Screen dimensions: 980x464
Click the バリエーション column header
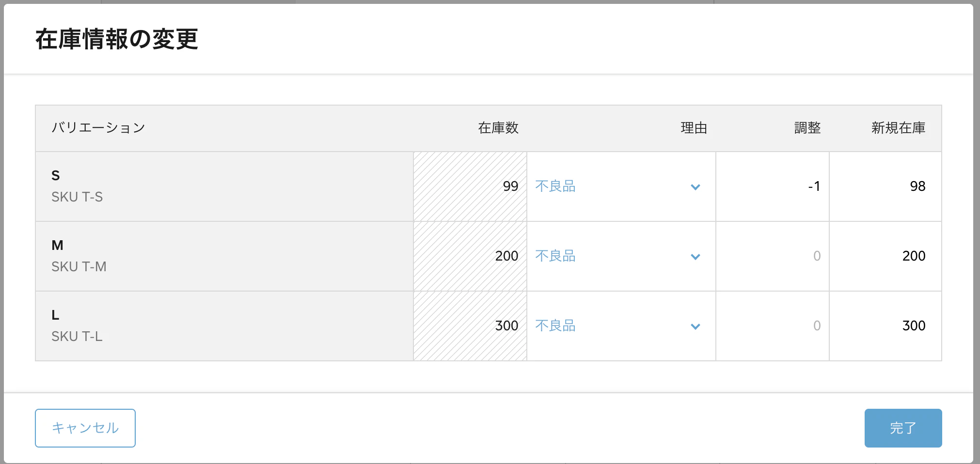[x=98, y=128]
